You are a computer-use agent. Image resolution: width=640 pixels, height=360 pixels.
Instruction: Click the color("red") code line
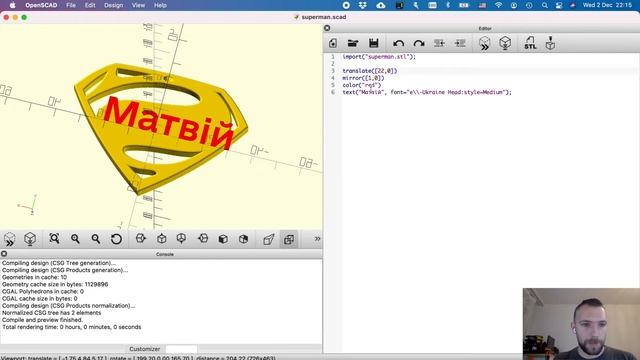362,85
